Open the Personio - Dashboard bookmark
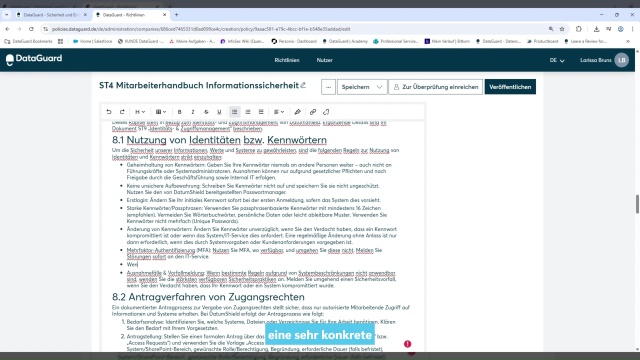Viewport: 640px width, 360px height. pos(294,41)
